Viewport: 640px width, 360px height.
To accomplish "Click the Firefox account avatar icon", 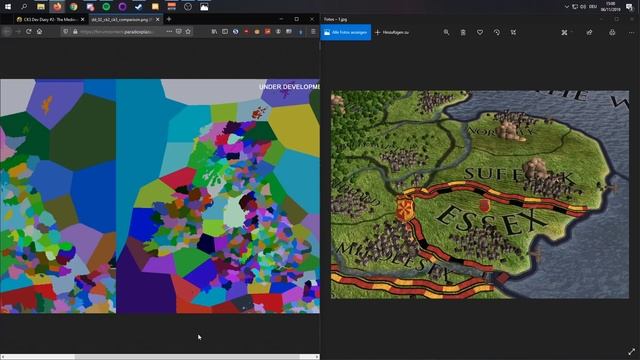I will 278,31.
